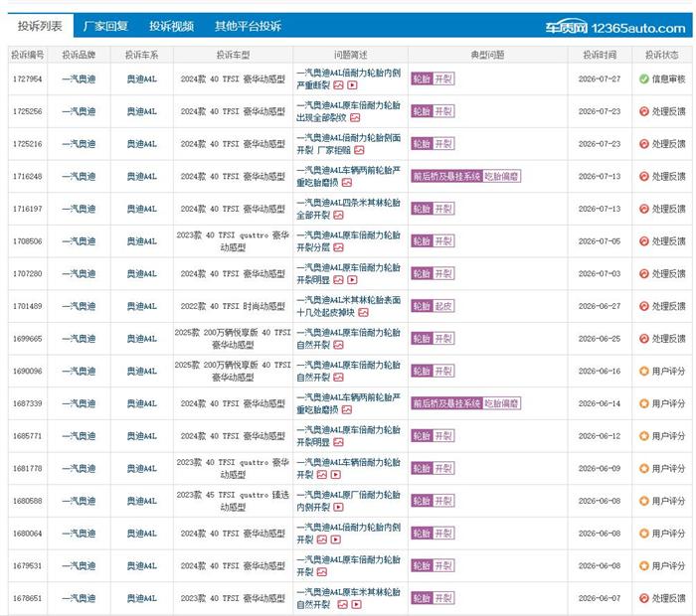Screen dimensions: 696x616
Task: Open image icon in complaint 1678651 row
Action: tap(342, 604)
